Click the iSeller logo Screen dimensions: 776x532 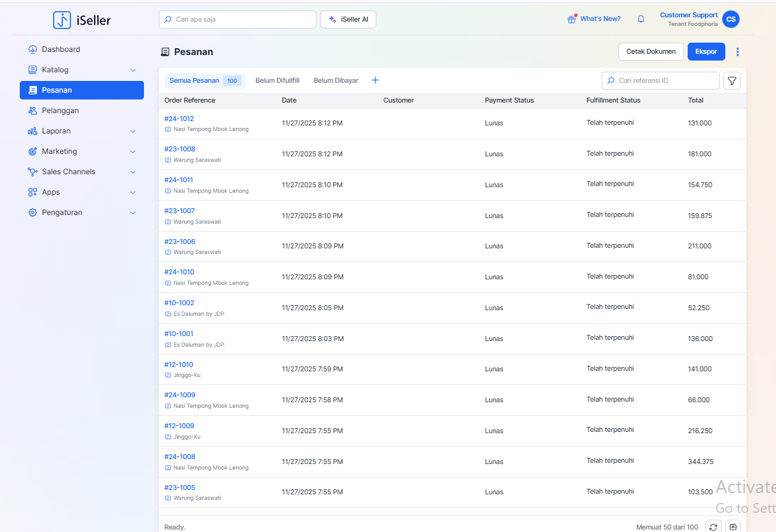click(x=82, y=20)
